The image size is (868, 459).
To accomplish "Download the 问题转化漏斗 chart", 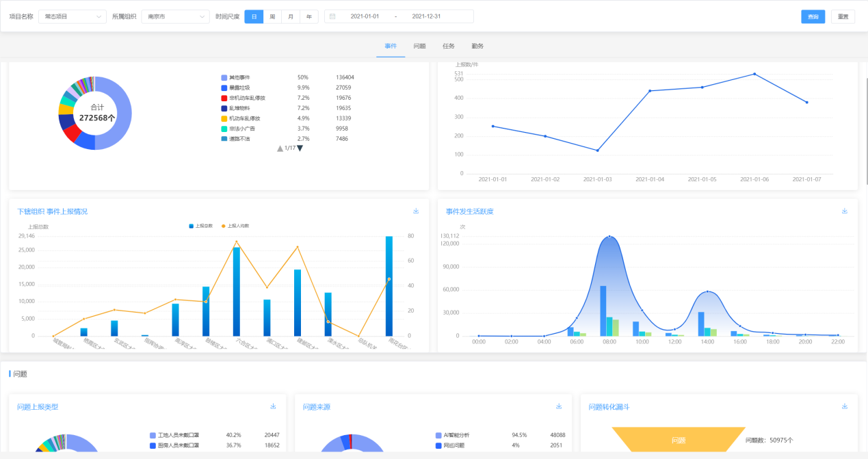I will 845,406.
